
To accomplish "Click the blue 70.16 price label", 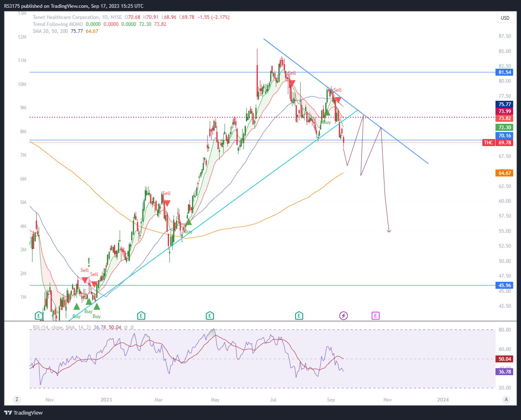I will click(x=505, y=136).
